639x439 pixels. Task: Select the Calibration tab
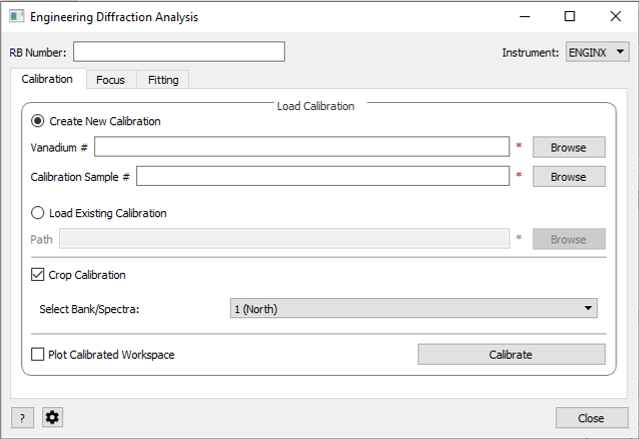click(47, 79)
